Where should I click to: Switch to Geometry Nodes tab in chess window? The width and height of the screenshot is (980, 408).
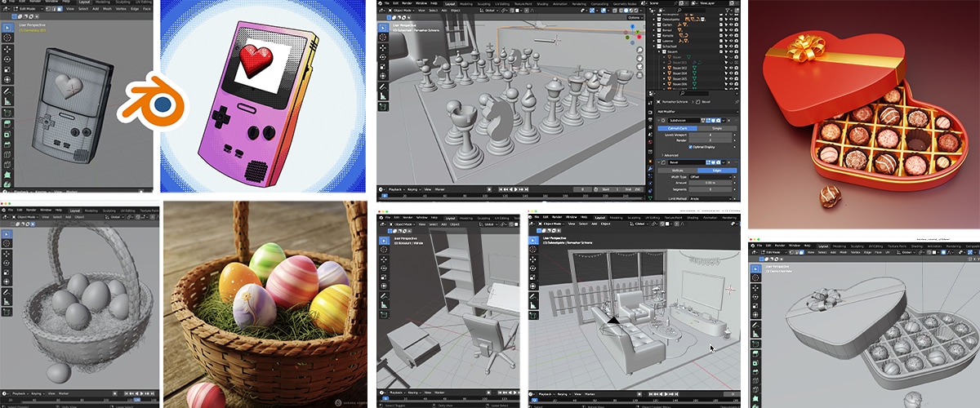pyautogui.click(x=625, y=3)
